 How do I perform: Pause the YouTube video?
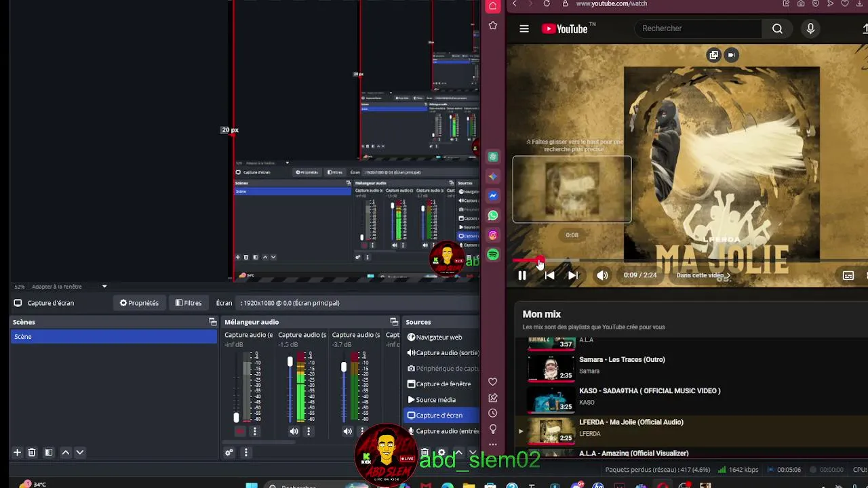(x=522, y=275)
